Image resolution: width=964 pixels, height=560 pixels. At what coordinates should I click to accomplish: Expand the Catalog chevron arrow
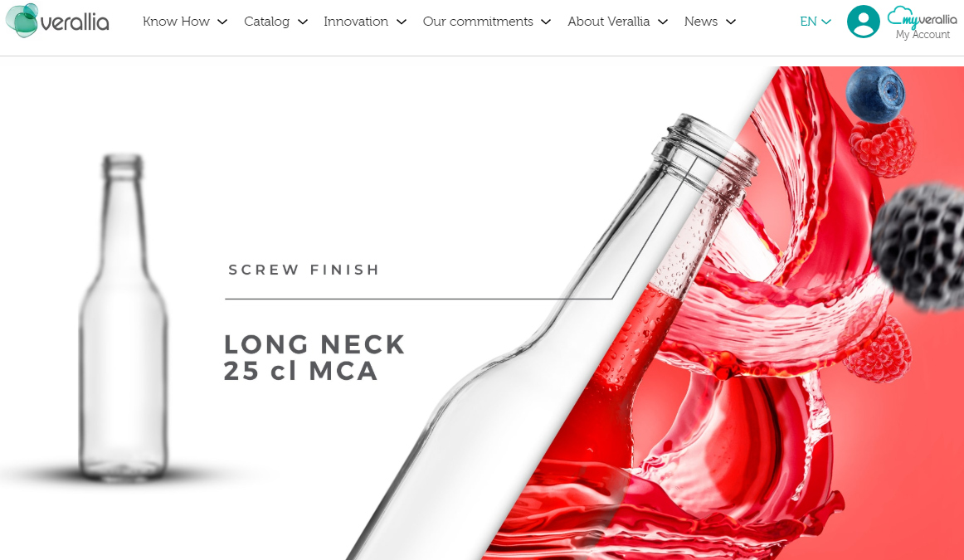[x=303, y=22]
